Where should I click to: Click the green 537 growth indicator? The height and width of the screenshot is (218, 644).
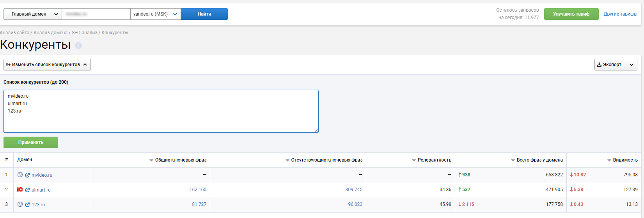(x=464, y=190)
